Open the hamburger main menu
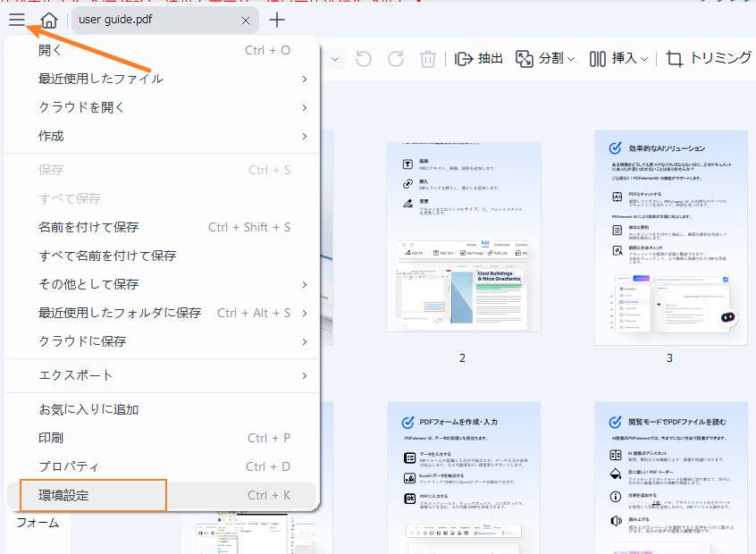This screenshot has height=554, width=756. point(16,19)
